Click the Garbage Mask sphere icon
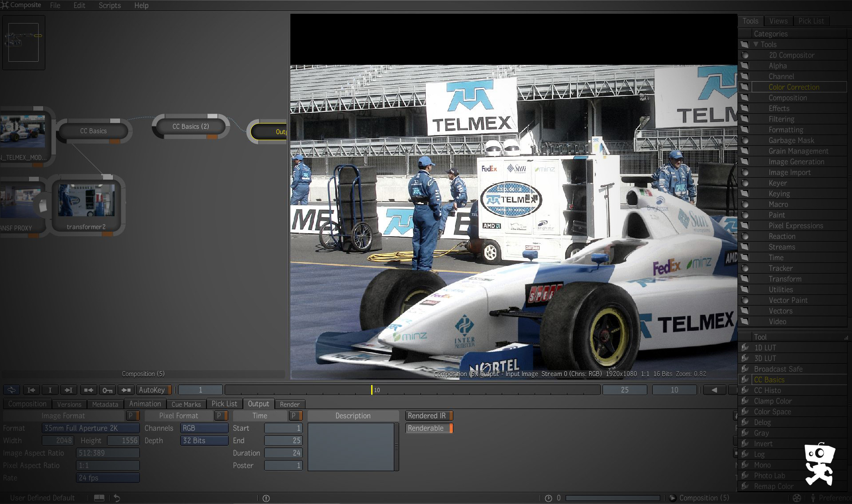The height and width of the screenshot is (504, 852). pyautogui.click(x=745, y=140)
